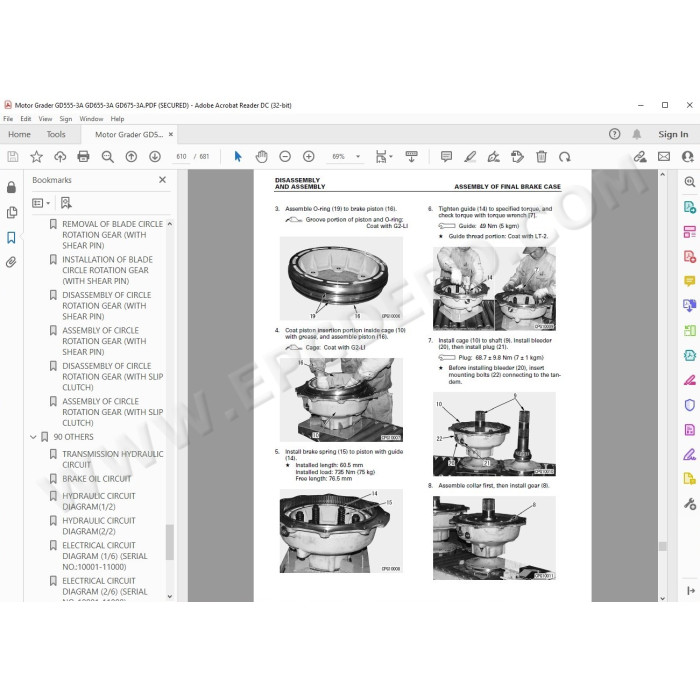Close the Motor Grader document tab
Viewport: 700px width, 700px height.
[x=171, y=134]
